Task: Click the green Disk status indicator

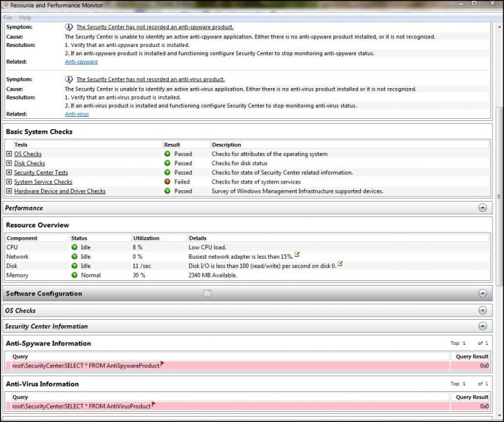Action: [x=74, y=266]
